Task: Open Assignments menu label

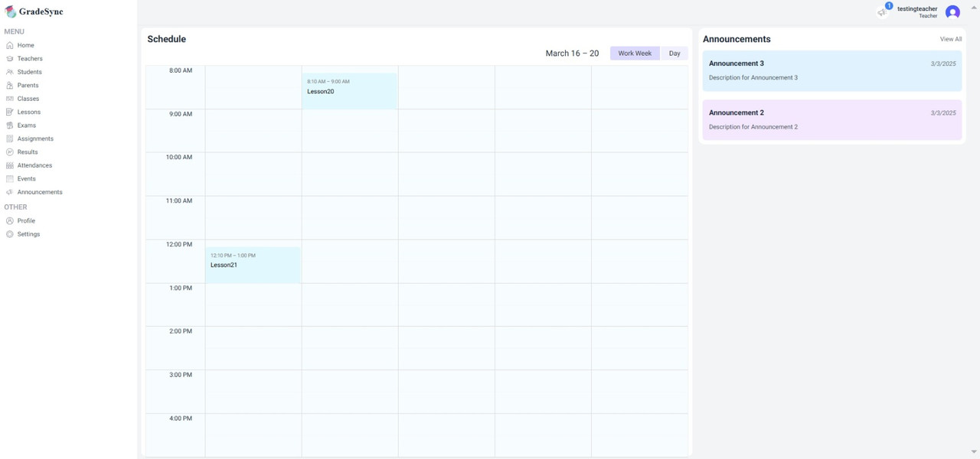Action: (35, 139)
